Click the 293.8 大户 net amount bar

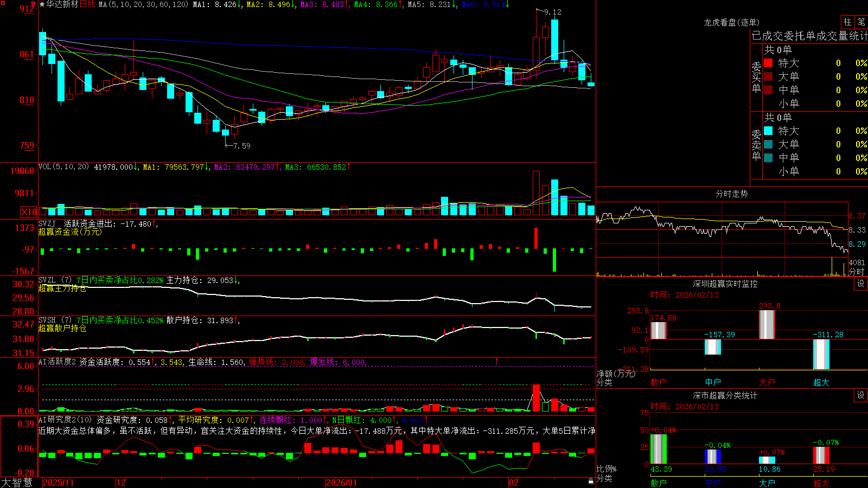pyautogui.click(x=767, y=324)
